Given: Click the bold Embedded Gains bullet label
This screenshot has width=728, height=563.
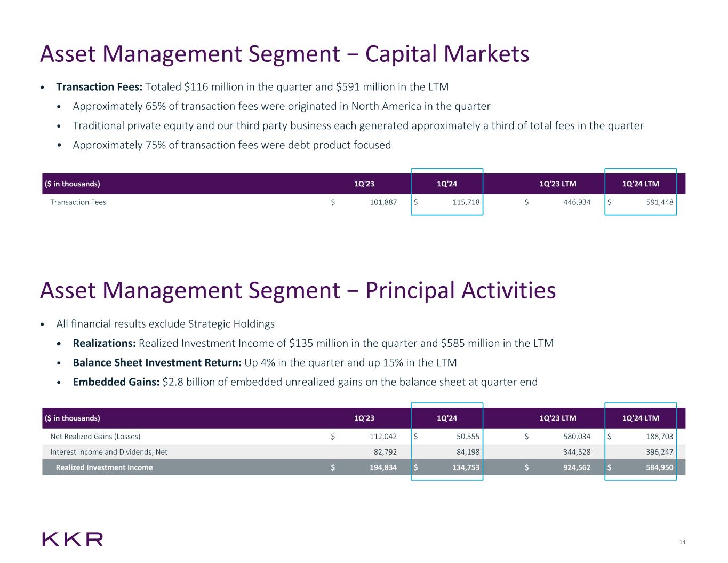Looking at the screenshot, I should [116, 382].
